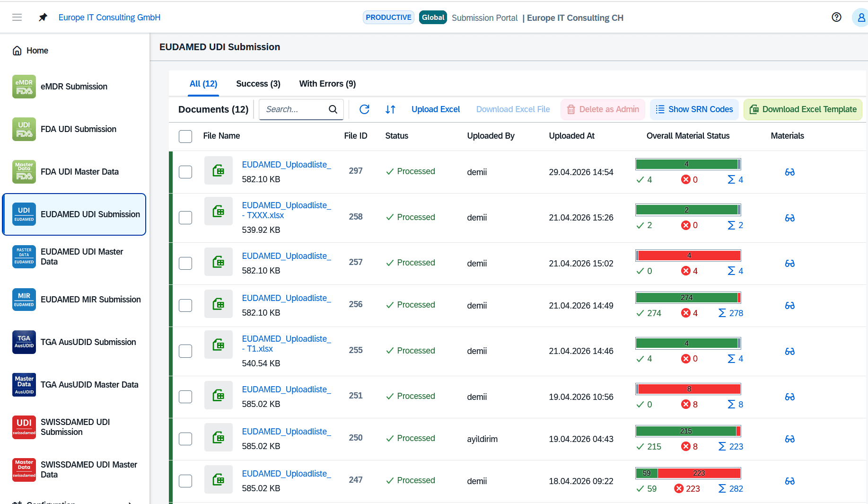Click the Delete as Admin button
This screenshot has height=504, width=868.
[603, 109]
